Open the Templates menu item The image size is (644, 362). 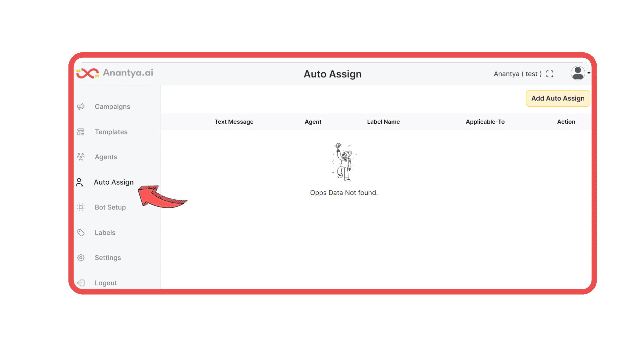[111, 132]
